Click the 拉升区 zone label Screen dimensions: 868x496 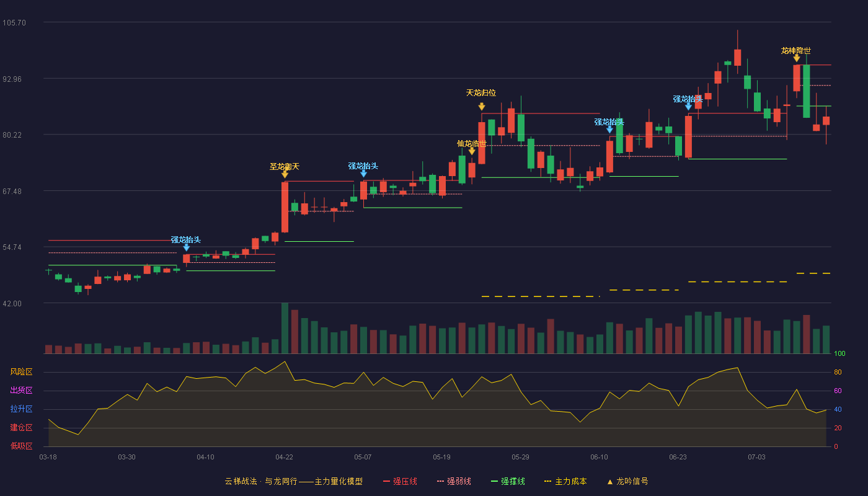21,409
